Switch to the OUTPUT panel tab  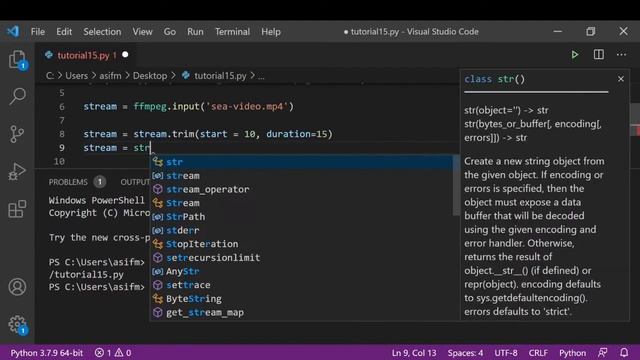(135, 182)
